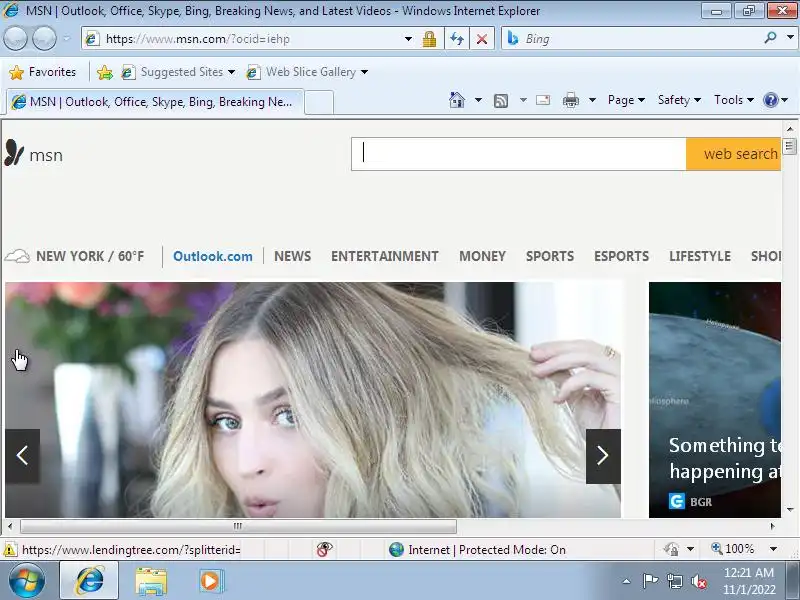Open the BGR 'Something happening' story card
Image resolution: width=800 pixels, height=600 pixels.
[x=715, y=399]
